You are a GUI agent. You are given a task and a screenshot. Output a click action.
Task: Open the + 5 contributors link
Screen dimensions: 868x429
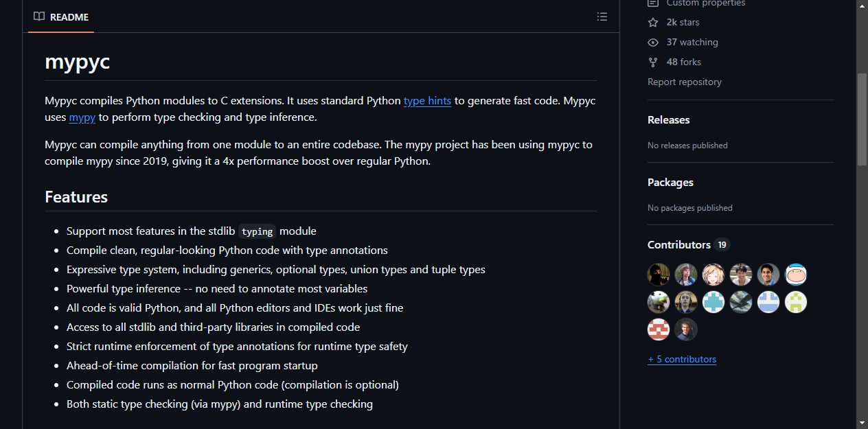[x=682, y=359]
